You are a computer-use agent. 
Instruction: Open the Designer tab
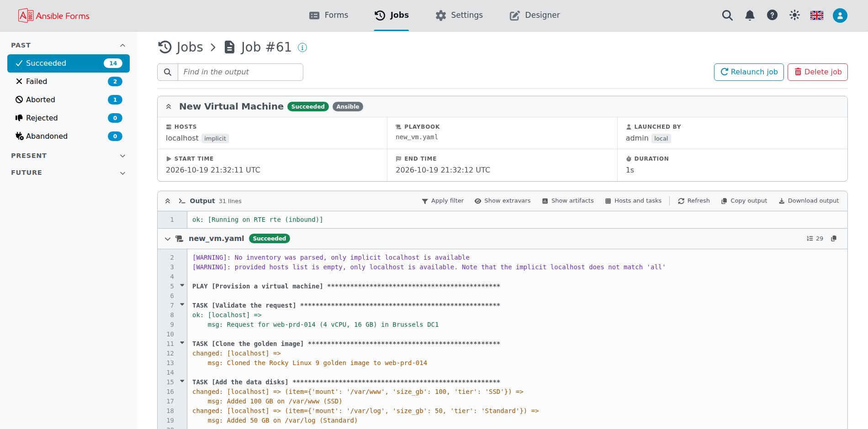point(535,16)
